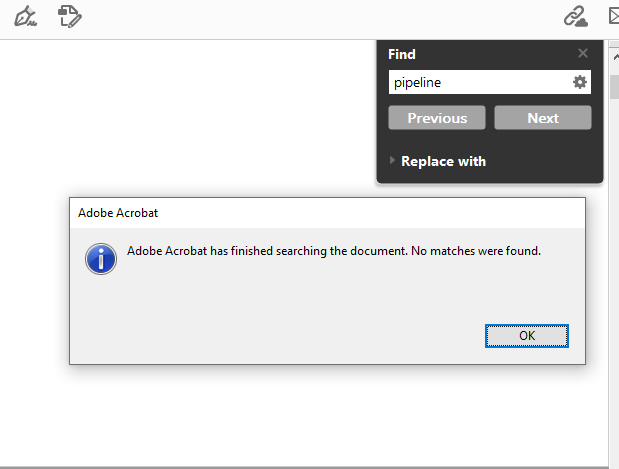The height and width of the screenshot is (469, 619).
Task: Open the Edit PDF page tool icon
Action: tap(70, 17)
